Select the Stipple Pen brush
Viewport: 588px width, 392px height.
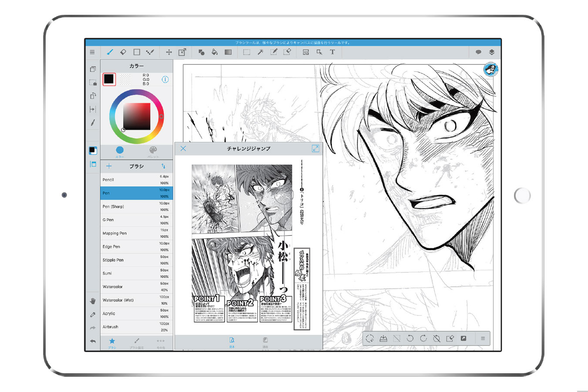[x=137, y=260]
